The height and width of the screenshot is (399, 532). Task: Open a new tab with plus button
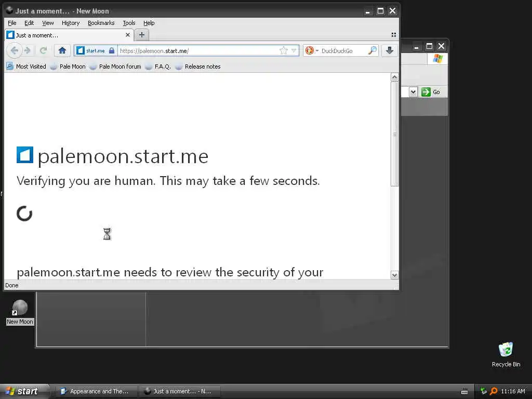pyautogui.click(x=142, y=35)
